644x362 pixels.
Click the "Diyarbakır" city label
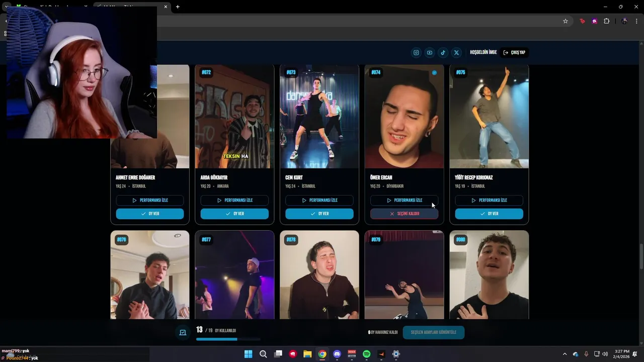[395, 186]
